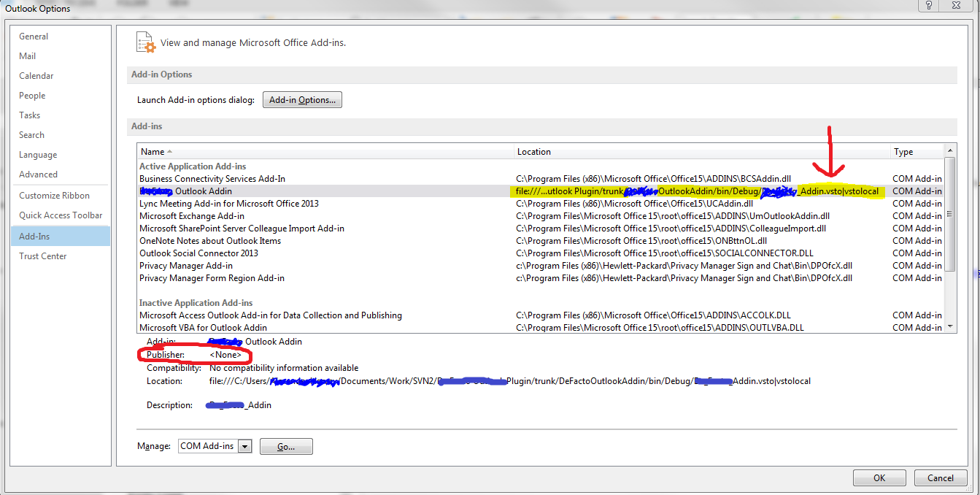Click the Help question mark icon
The width and height of the screenshot is (980, 495).
[x=929, y=6]
